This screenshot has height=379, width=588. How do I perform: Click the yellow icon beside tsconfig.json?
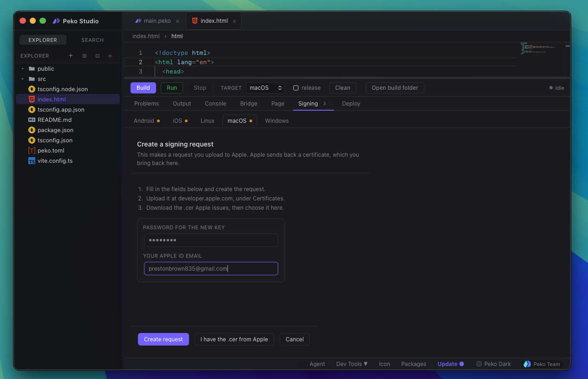click(32, 140)
